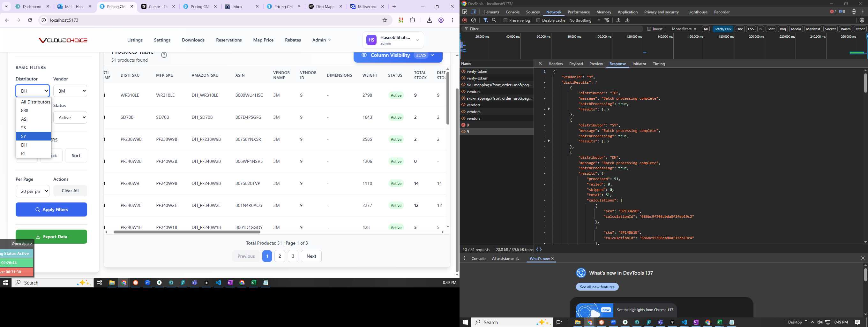The height and width of the screenshot is (327, 868).
Task: Open the Status dropdown showing Active
Action: (x=70, y=117)
